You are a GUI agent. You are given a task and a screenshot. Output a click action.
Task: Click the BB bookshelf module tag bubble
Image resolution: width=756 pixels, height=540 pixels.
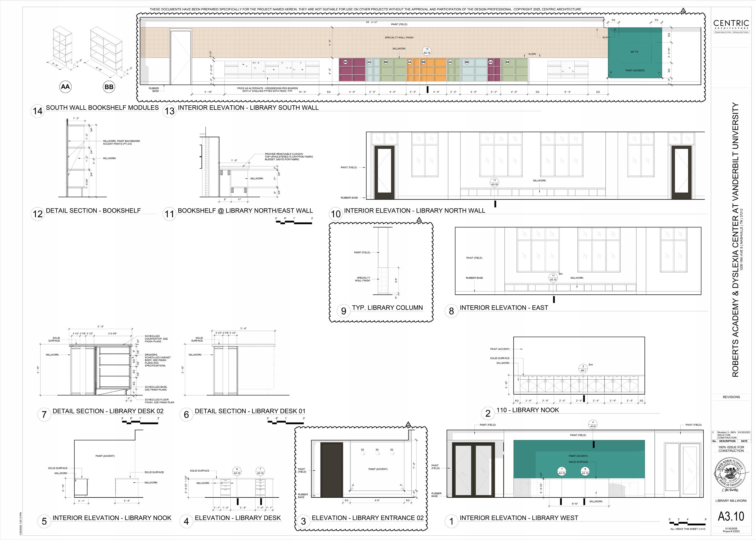(x=109, y=87)
